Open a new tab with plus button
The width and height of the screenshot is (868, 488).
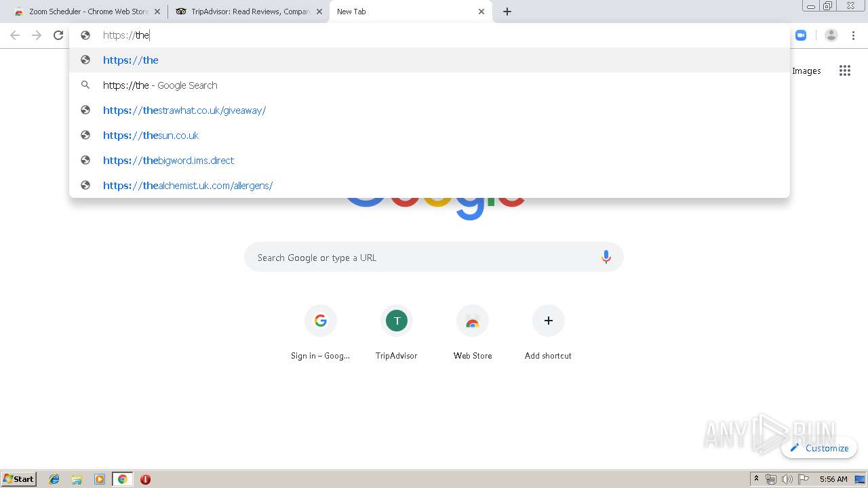[507, 12]
